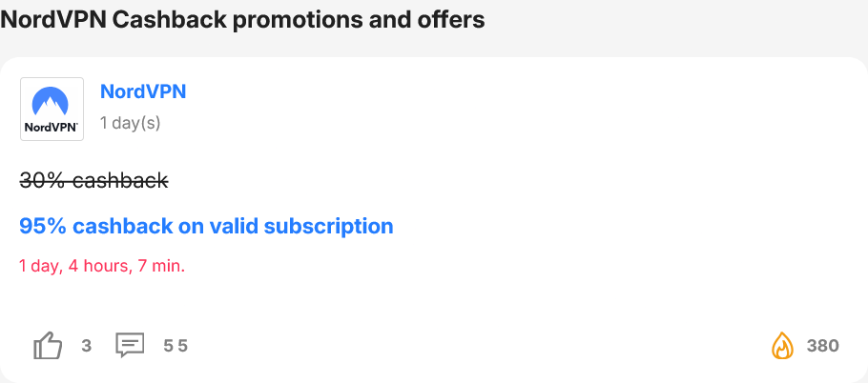Click the page heading NordVPN Cashback promotions and offers
Screen dimensions: 868x383
coord(242,20)
